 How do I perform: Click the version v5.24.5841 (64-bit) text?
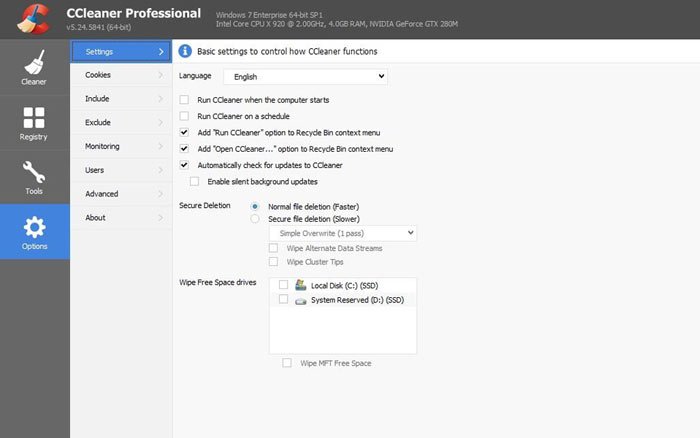[x=99, y=27]
